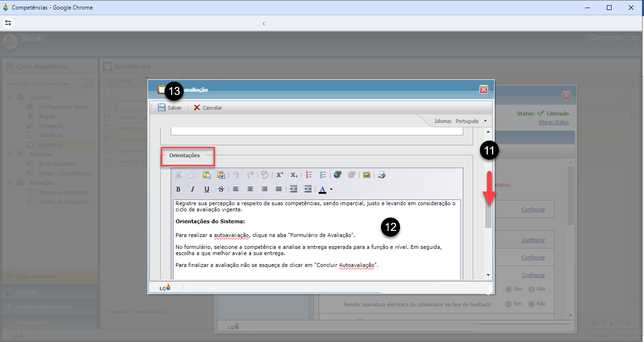Screen dimensions: 644x342
Task: Select Não radio for assinatura eletrônica do colaborador
Action: coord(531,304)
